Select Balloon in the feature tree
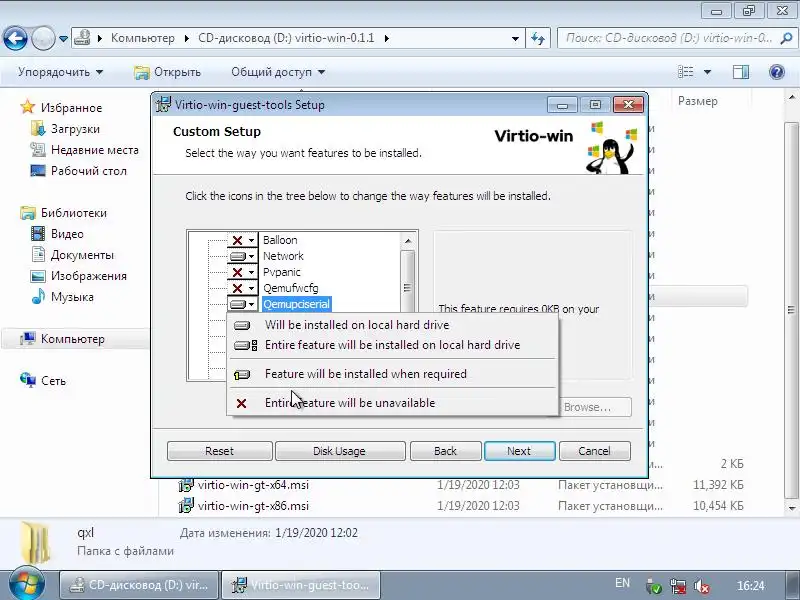This screenshot has width=800, height=600. pyautogui.click(x=280, y=240)
